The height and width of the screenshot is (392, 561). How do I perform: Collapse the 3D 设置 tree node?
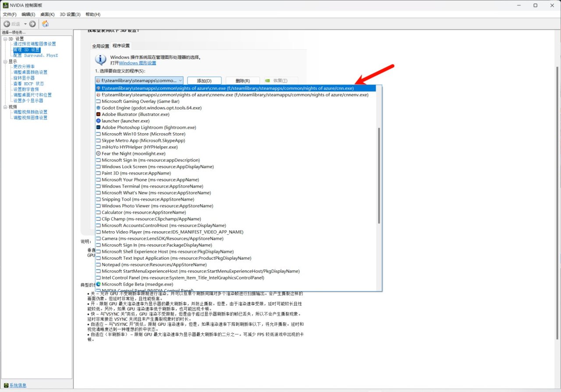[5, 39]
